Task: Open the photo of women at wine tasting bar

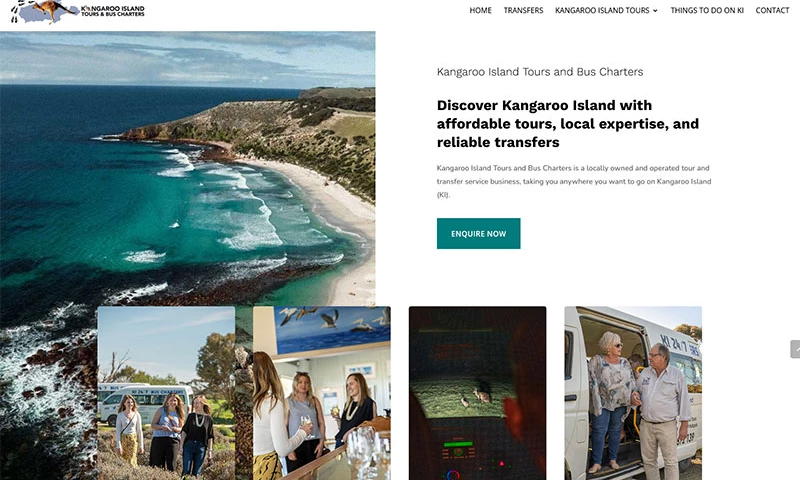Action: pyautogui.click(x=322, y=393)
